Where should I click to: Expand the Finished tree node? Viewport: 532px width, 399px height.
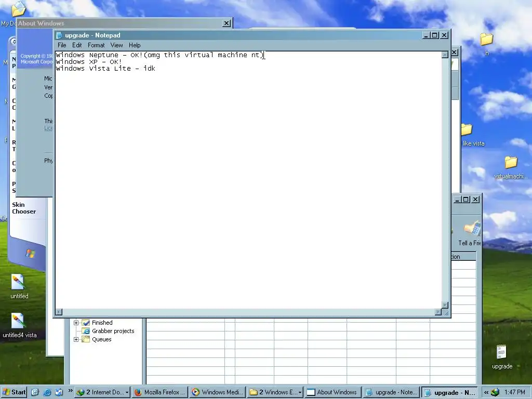(x=76, y=323)
